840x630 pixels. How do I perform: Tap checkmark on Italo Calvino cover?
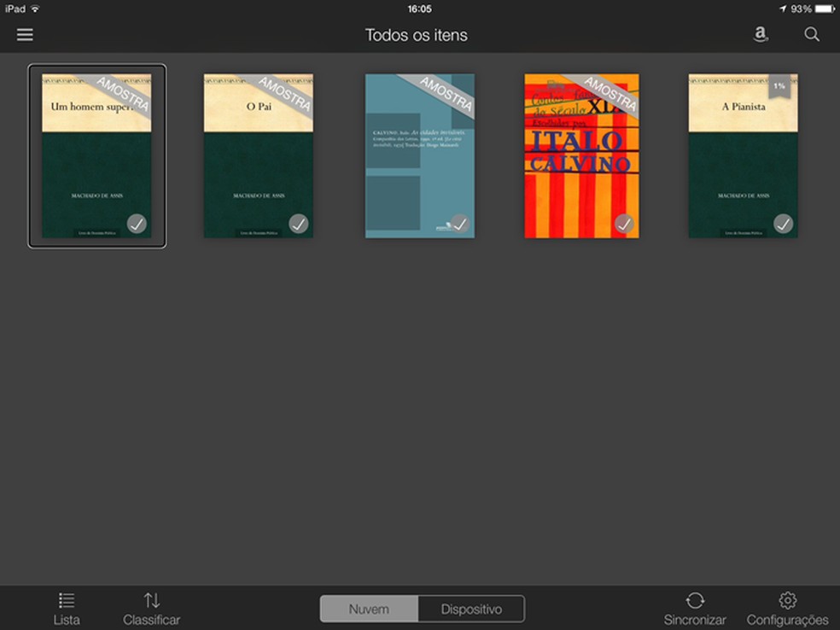point(623,224)
